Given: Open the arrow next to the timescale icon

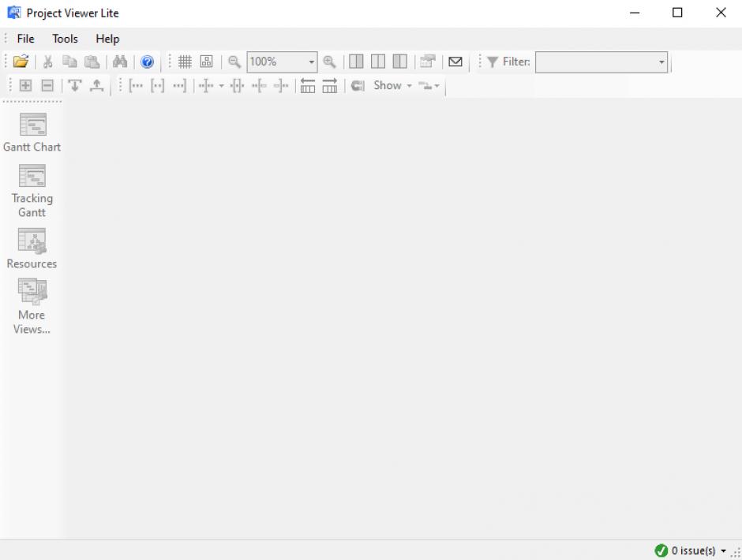Looking at the screenshot, I should [x=221, y=86].
